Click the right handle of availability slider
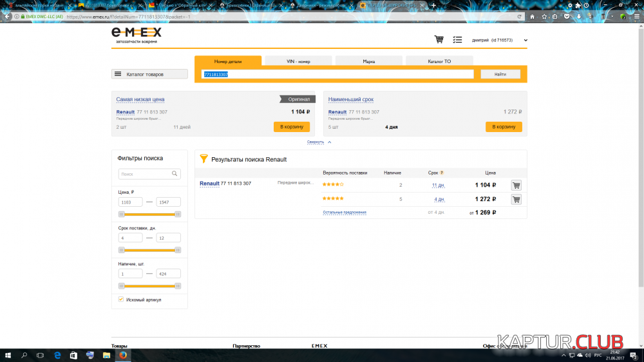 tap(178, 285)
